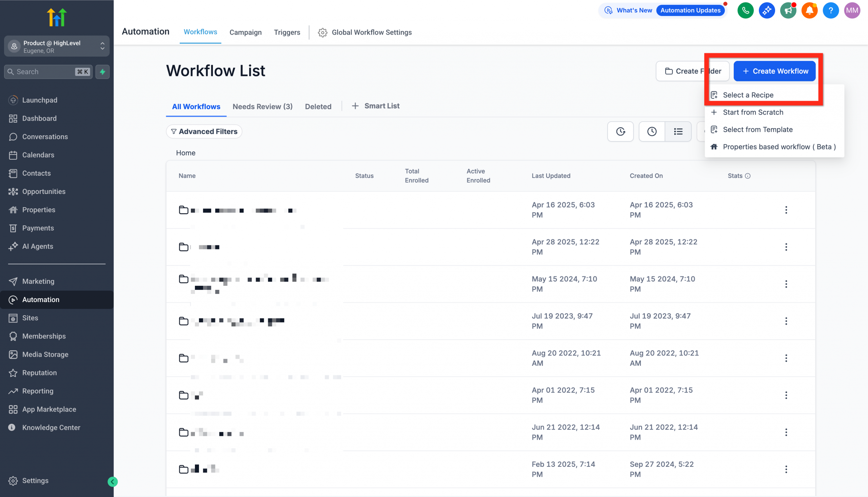The width and height of the screenshot is (868, 497).
Task: Open the phone dialer icon in top bar
Action: pyautogui.click(x=745, y=10)
